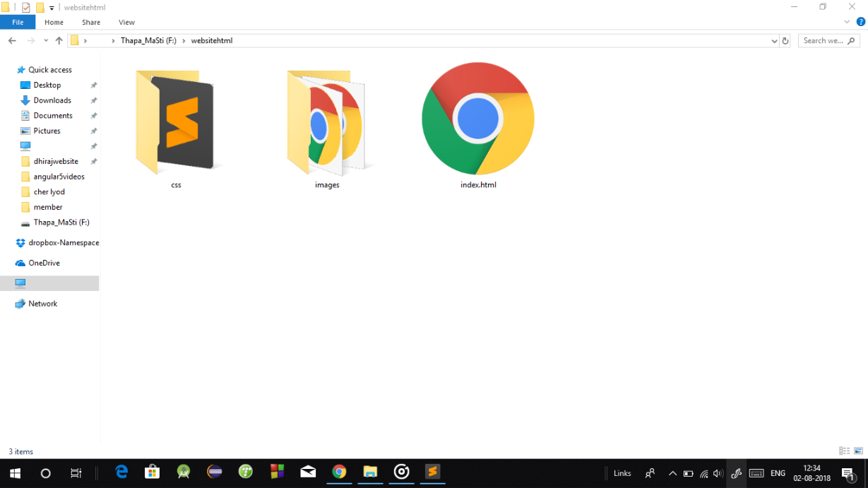Open the Help question mark icon
The height and width of the screenshot is (488, 868).
(x=860, y=22)
